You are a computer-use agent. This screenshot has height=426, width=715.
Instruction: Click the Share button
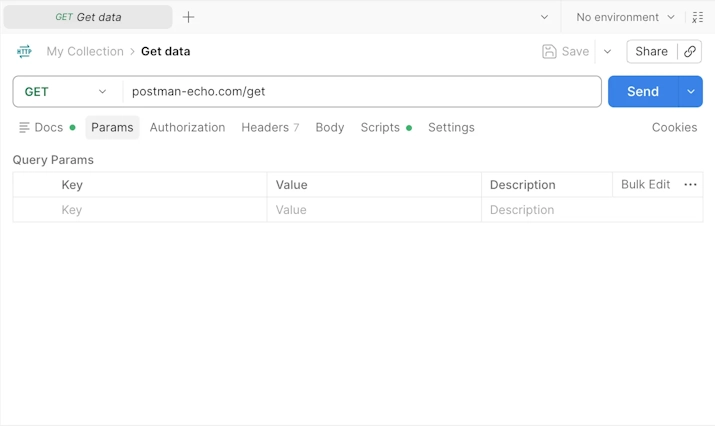(x=651, y=51)
